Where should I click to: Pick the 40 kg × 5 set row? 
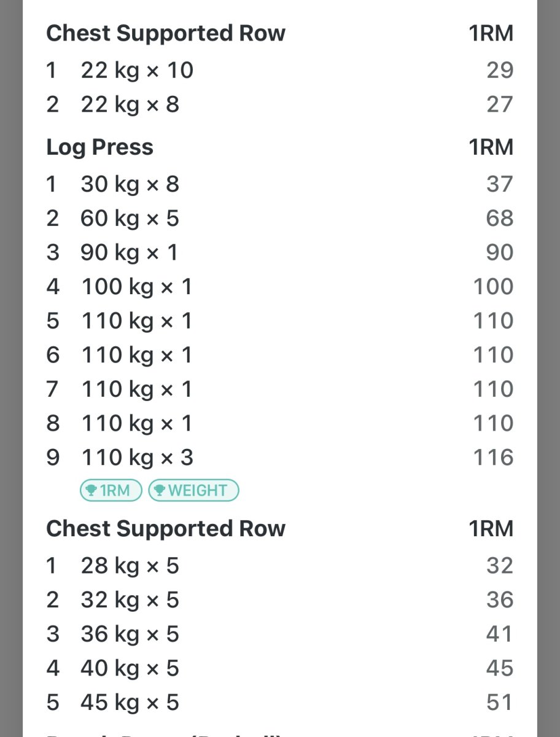[x=130, y=668]
